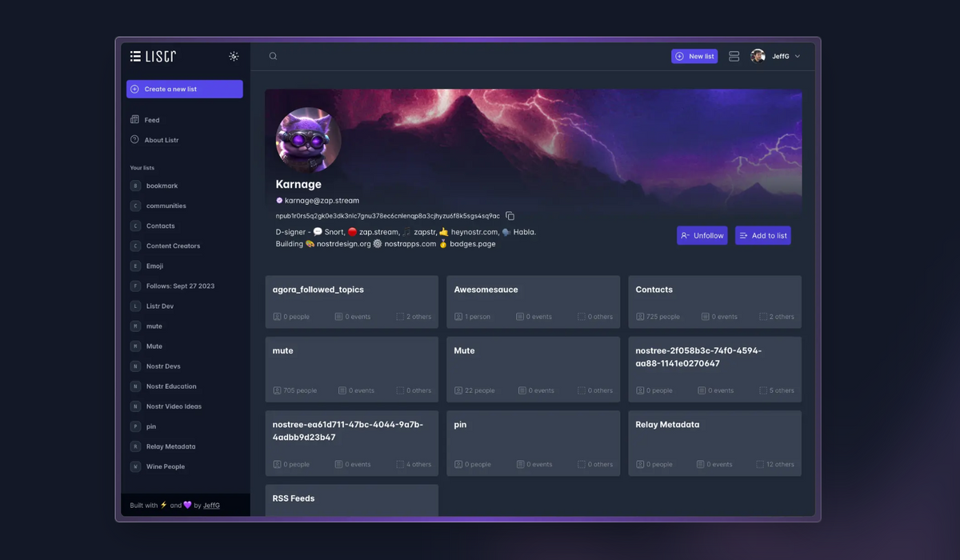This screenshot has width=960, height=560.
Task: Select Wine People in sidebar
Action: (165, 466)
